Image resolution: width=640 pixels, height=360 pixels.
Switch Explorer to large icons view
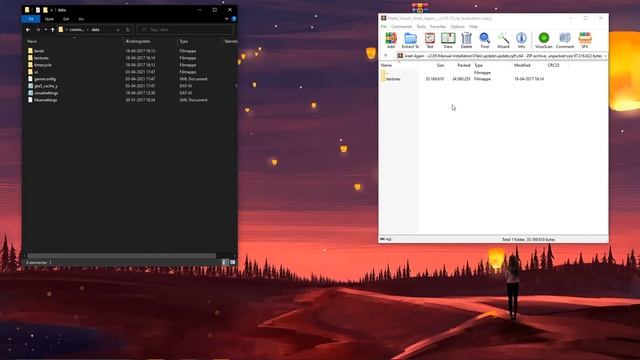[x=233, y=262]
